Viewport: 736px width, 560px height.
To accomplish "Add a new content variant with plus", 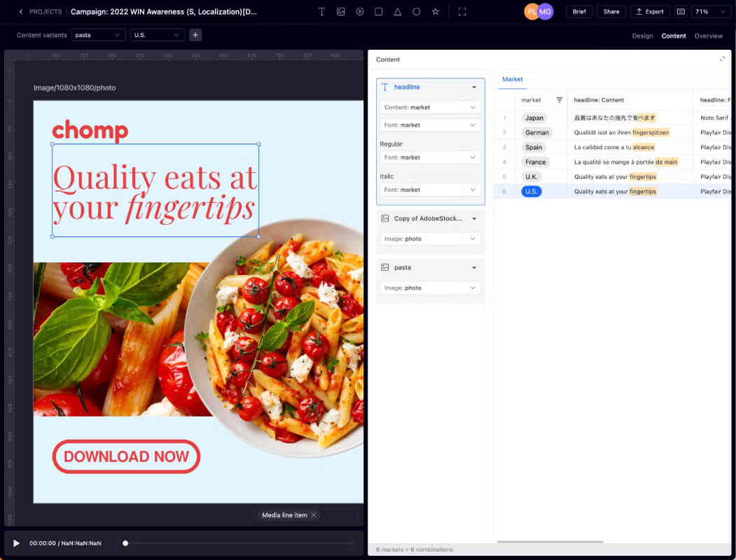I will tap(195, 35).
